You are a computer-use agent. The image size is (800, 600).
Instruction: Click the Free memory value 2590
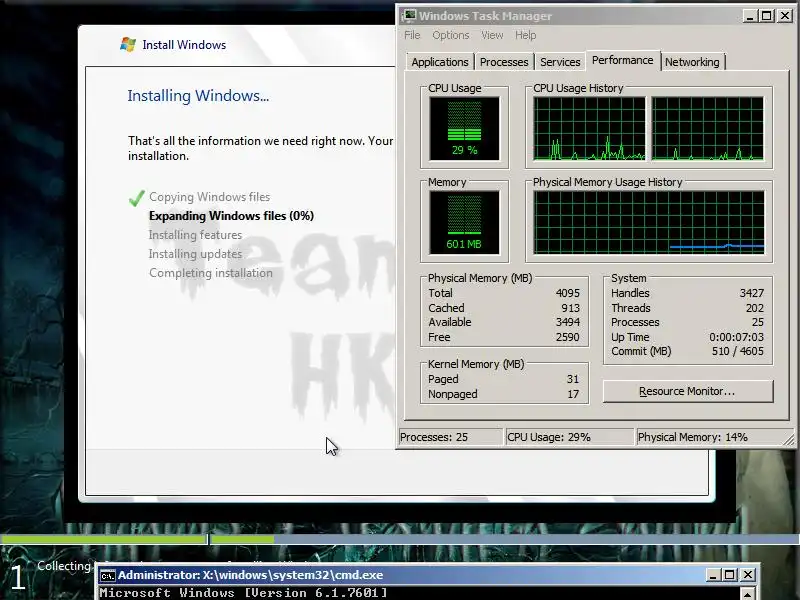(x=567, y=337)
